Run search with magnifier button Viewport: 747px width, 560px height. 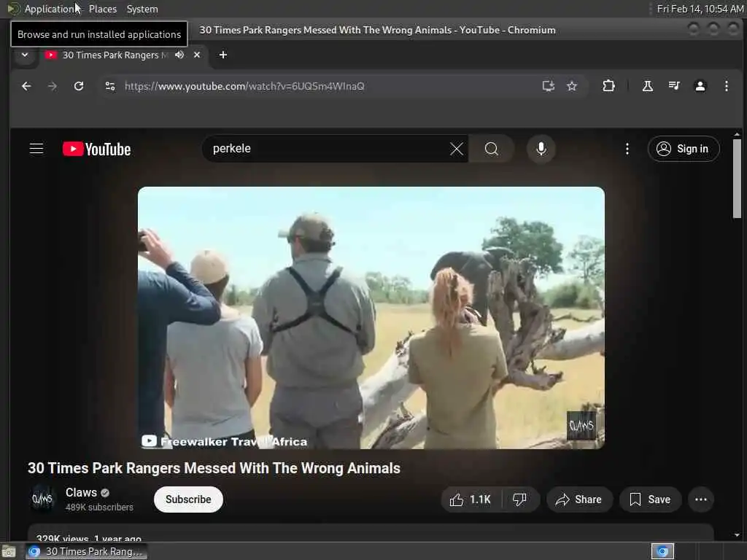[491, 149]
